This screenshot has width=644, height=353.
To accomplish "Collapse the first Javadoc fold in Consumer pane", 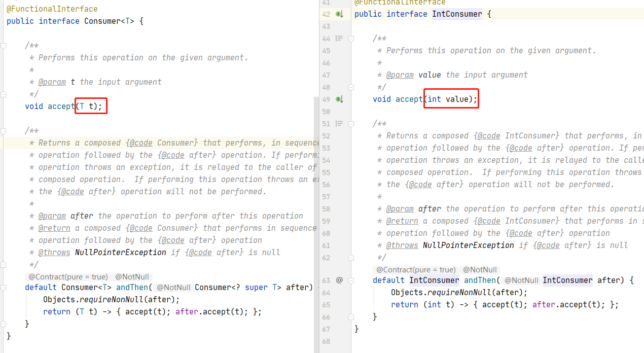I will [4, 46].
